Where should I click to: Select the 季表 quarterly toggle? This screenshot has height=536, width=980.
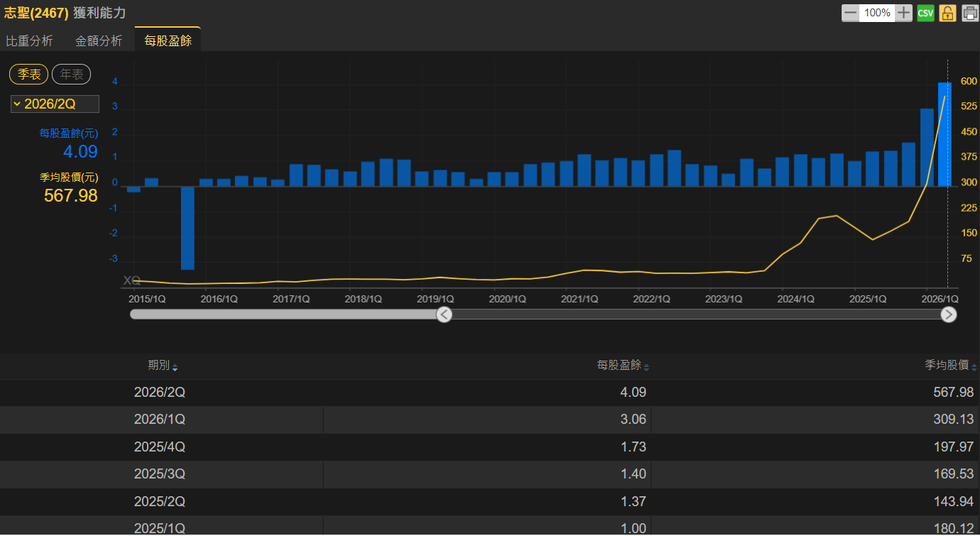click(29, 74)
